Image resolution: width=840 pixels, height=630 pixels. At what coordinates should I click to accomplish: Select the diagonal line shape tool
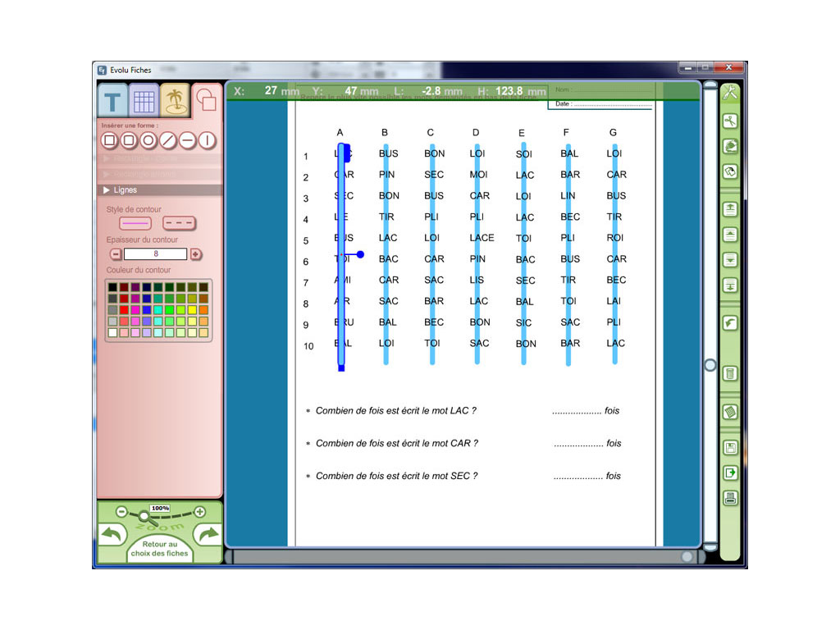click(167, 140)
